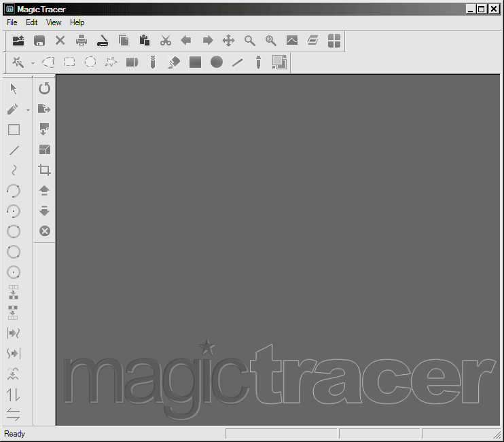This screenshot has width=504, height=442.
Task: Click the Cut scissors icon
Action: pyautogui.click(x=166, y=41)
